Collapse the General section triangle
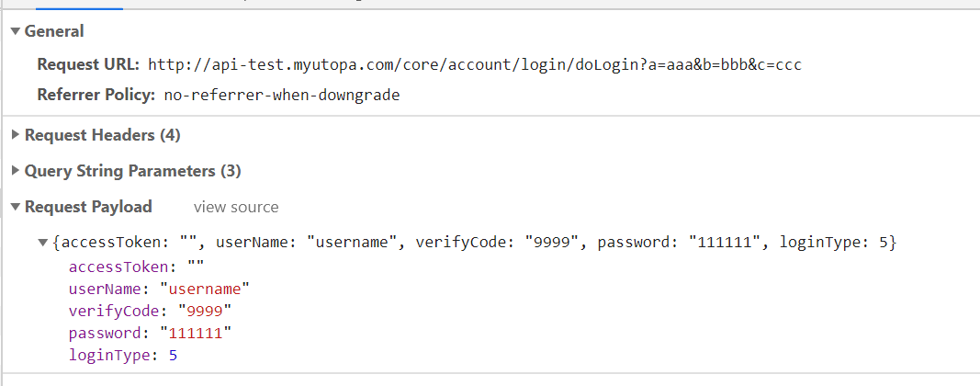 click(16, 31)
